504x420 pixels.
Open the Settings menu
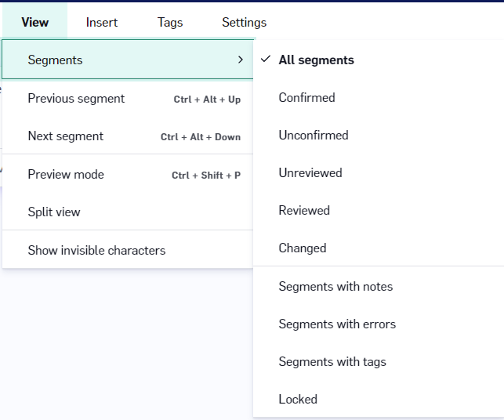click(244, 22)
